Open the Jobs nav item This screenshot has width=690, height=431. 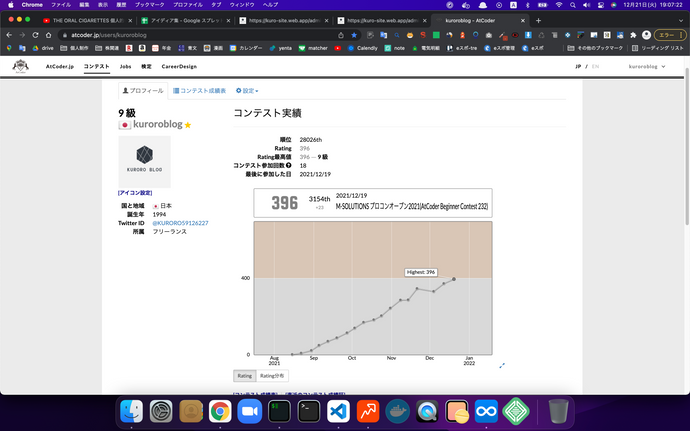click(x=125, y=66)
